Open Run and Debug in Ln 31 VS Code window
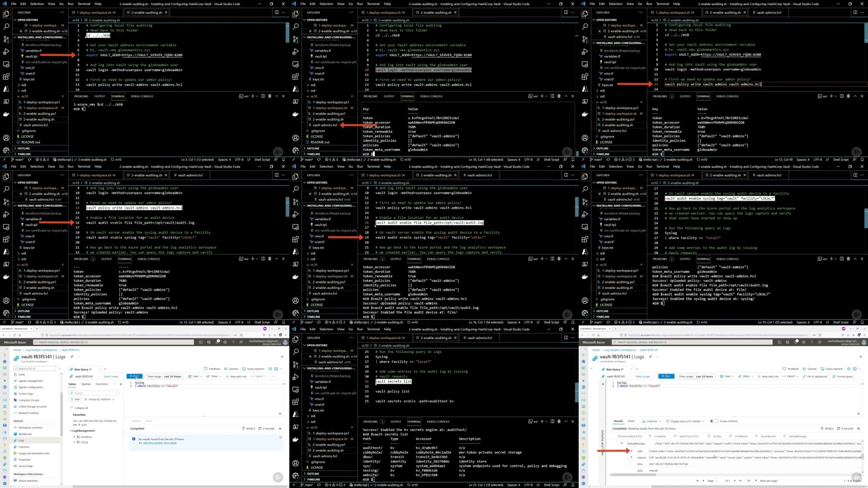Screen dimensions: 868x488 (x=296, y=377)
